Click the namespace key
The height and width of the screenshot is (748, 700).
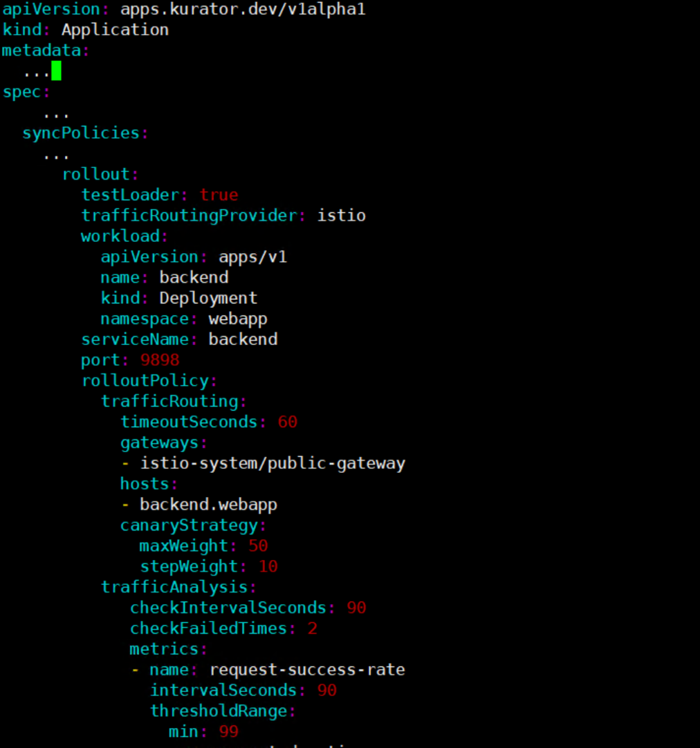coord(145,319)
